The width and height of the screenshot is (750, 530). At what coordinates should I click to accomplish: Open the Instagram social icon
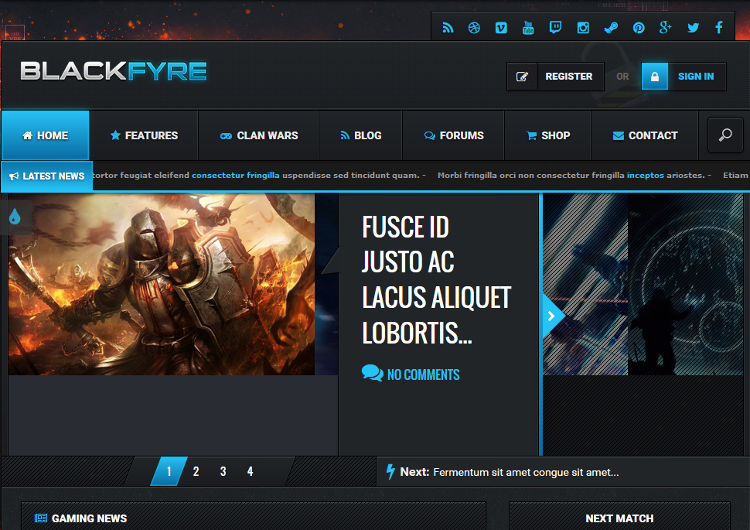pos(583,28)
